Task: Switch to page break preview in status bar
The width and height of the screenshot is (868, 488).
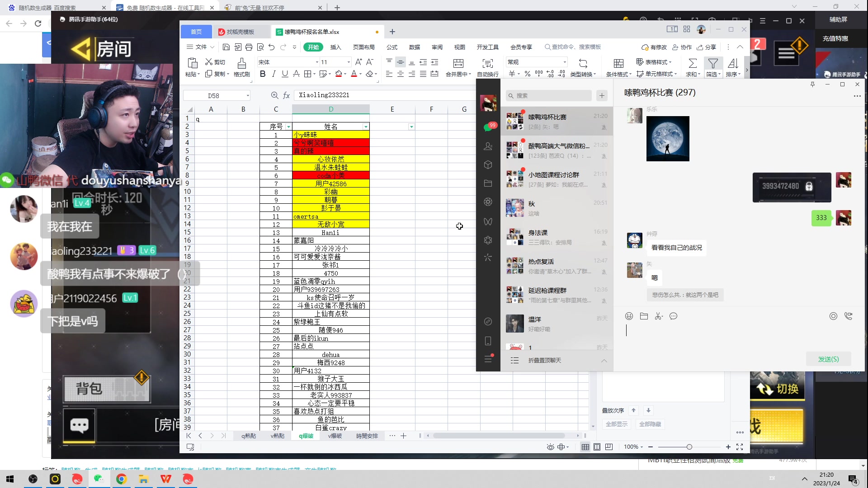Action: coord(609,447)
